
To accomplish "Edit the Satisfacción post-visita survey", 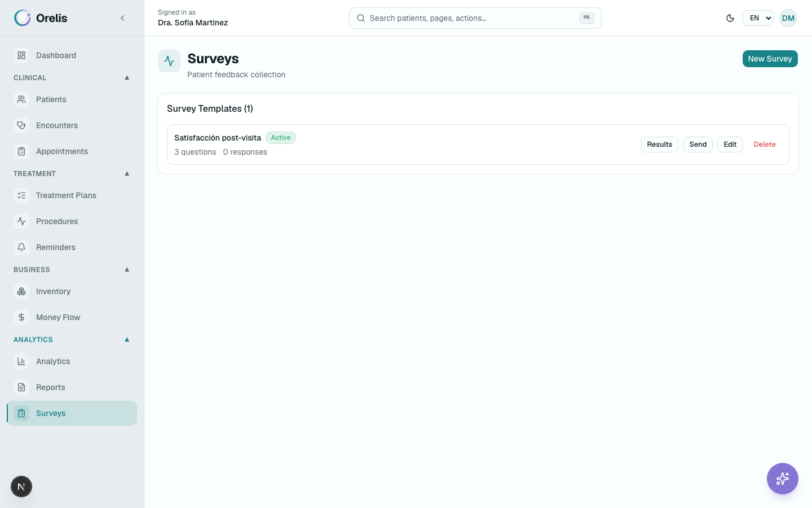I will click(730, 144).
